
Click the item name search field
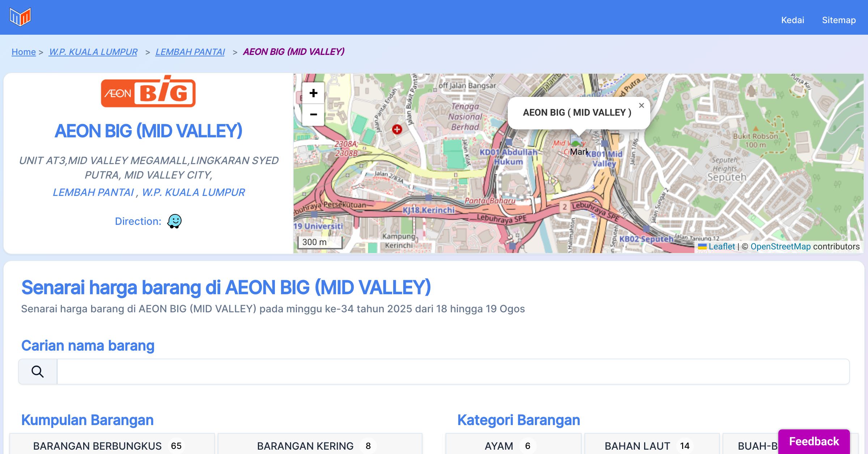(x=453, y=372)
